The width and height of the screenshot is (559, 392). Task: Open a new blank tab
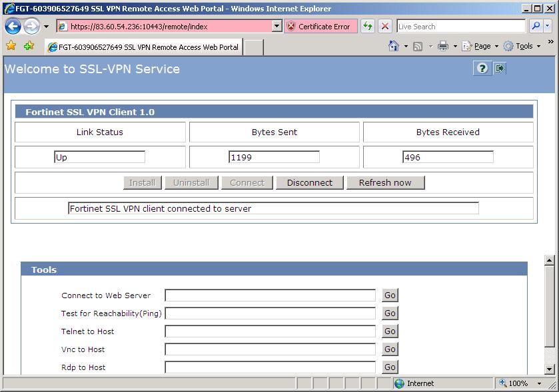click(253, 47)
